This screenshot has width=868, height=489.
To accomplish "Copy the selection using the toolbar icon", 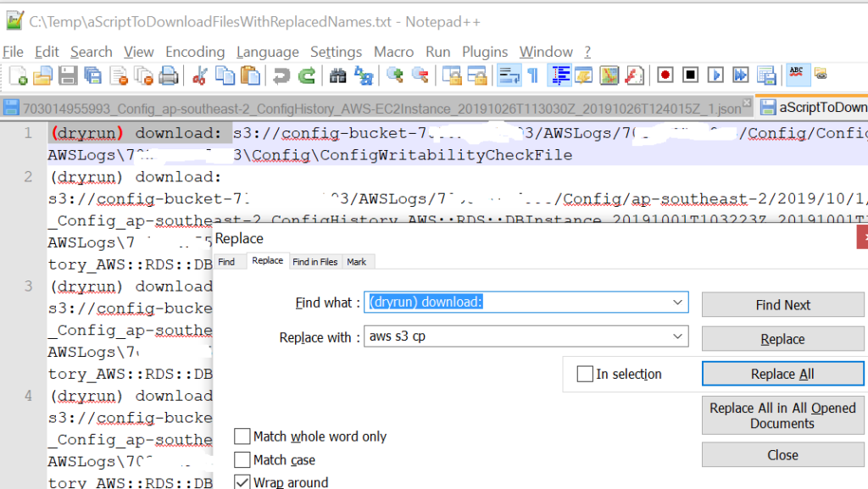I will click(x=225, y=75).
